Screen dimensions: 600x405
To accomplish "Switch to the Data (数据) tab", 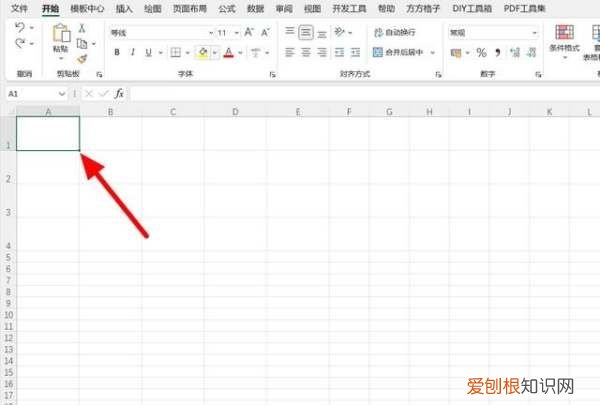I will (255, 8).
